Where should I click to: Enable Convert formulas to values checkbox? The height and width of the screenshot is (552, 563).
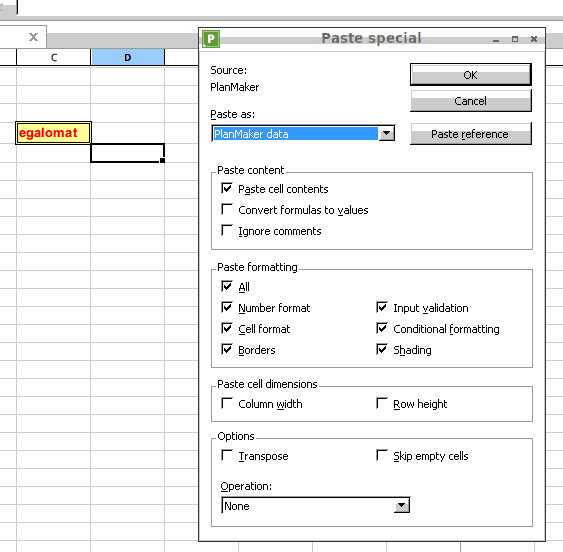(x=227, y=209)
